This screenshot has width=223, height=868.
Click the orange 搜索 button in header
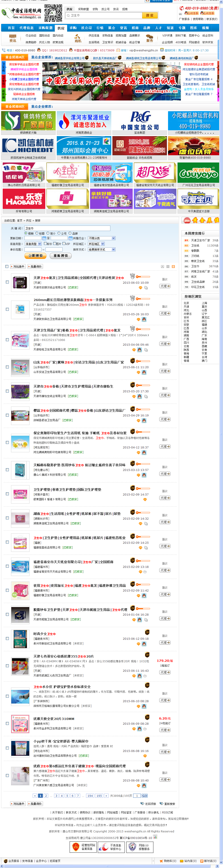[150, 15]
